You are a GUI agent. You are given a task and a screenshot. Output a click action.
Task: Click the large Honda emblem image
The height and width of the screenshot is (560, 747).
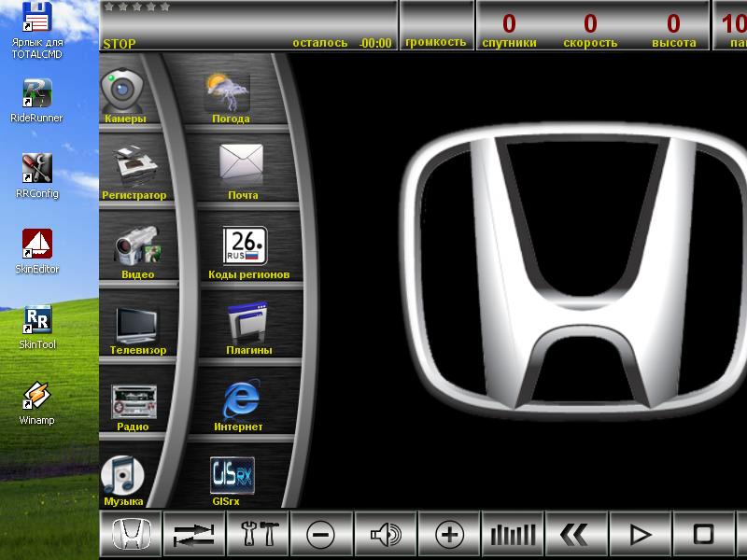(x=574, y=272)
